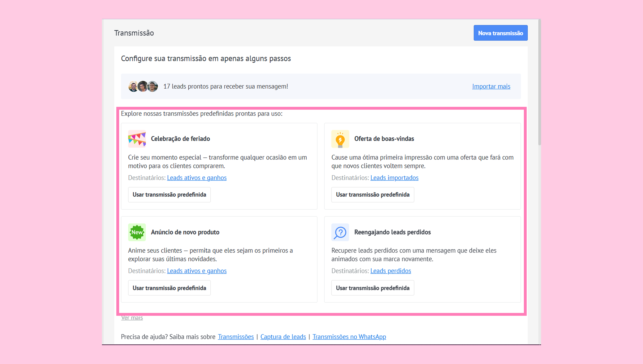
Task: Expand the list with Ver mais
Action: point(132,318)
